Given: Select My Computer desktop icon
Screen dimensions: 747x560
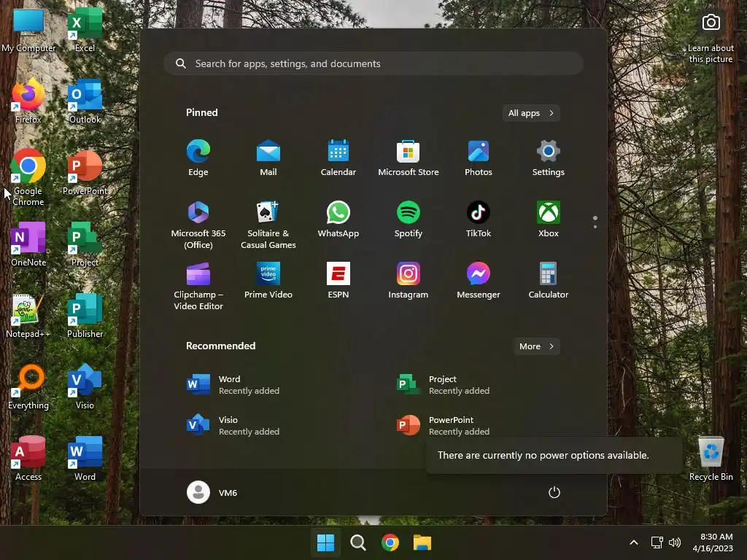Looking at the screenshot, I should (x=28, y=31).
